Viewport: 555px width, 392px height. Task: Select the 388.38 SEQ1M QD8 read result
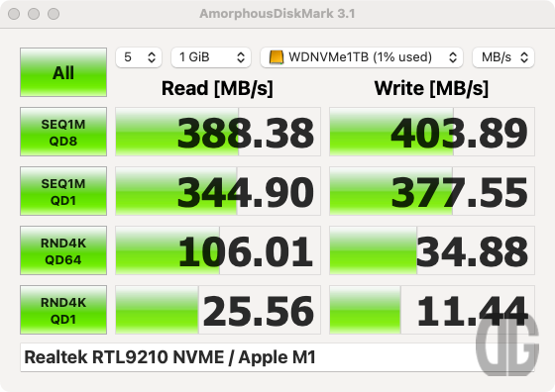coord(218,132)
